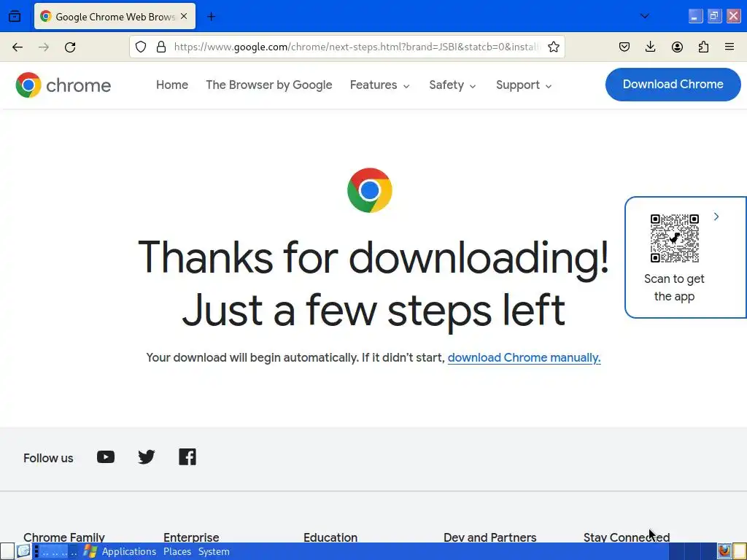The image size is (747, 560).
Task: Click the Firefox icon in the taskbar tray
Action: [724, 551]
